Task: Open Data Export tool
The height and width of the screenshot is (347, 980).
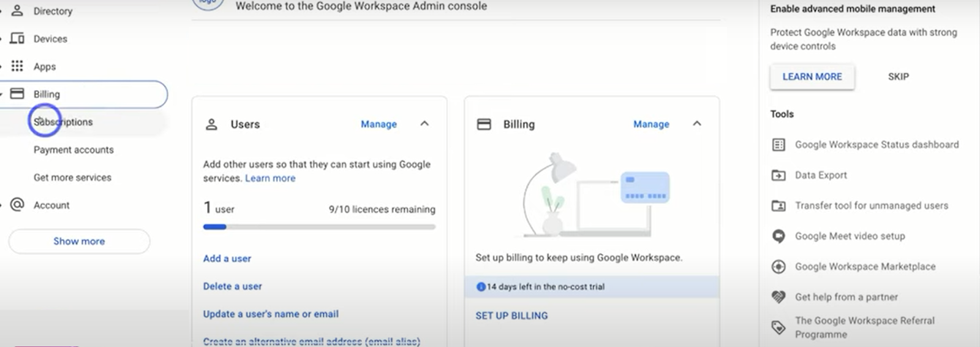Action: click(x=821, y=175)
